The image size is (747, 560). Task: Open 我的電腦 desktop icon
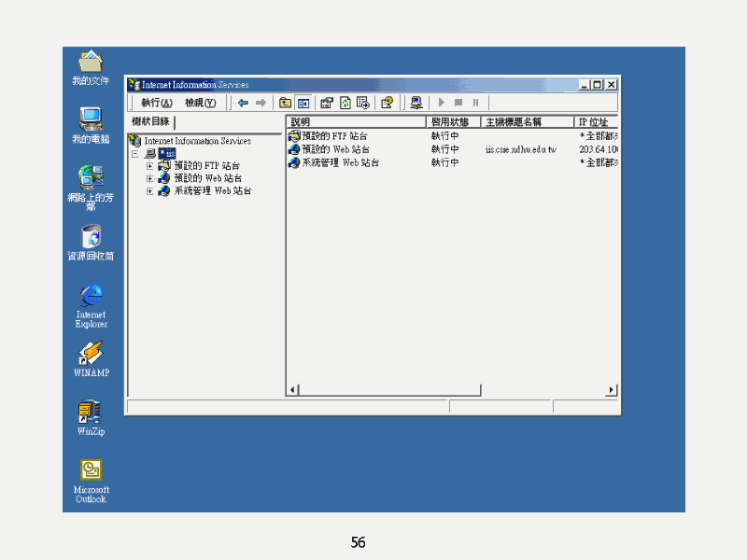(x=91, y=126)
